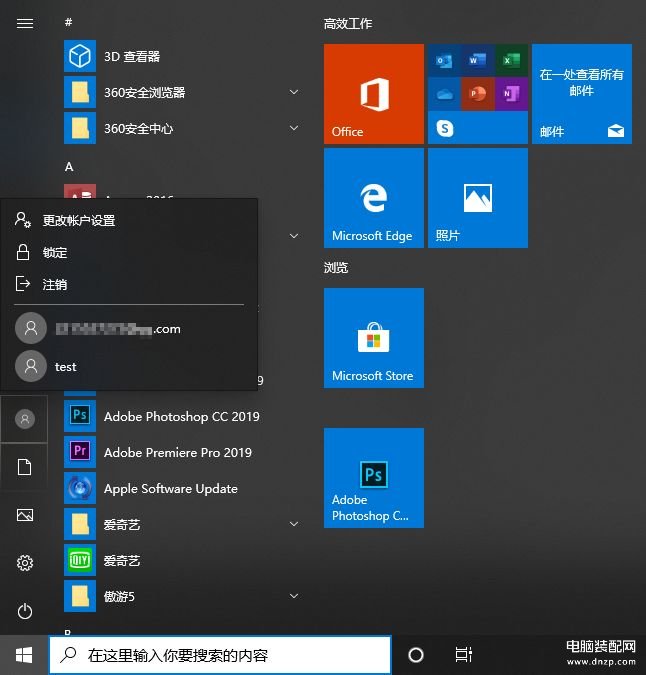Viewport: 646px width, 675px height.
Task: Open Task View on the taskbar
Action: (x=464, y=655)
